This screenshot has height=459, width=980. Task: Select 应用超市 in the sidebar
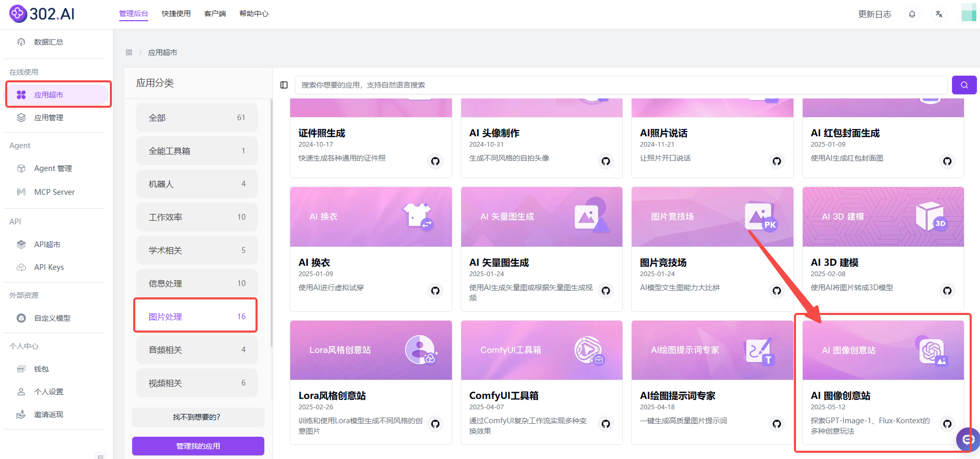(57, 95)
